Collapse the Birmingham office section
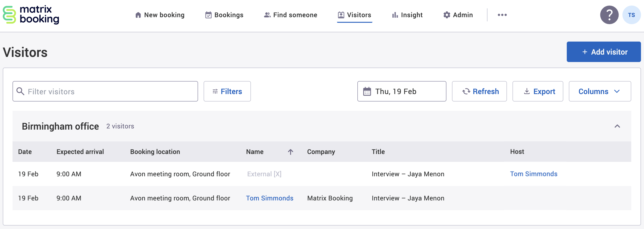Screen dimensions: 644x229 (617, 126)
